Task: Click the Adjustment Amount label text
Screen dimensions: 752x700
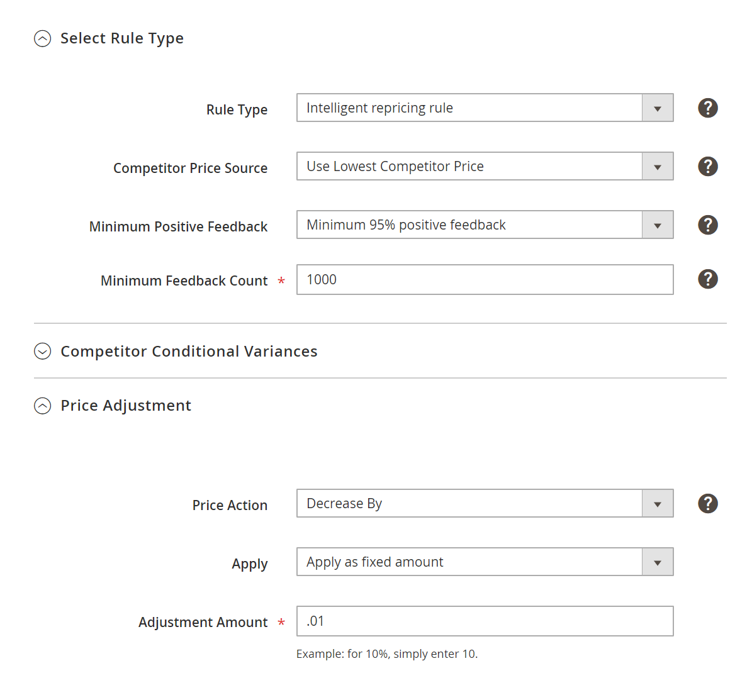Action: 203,623
